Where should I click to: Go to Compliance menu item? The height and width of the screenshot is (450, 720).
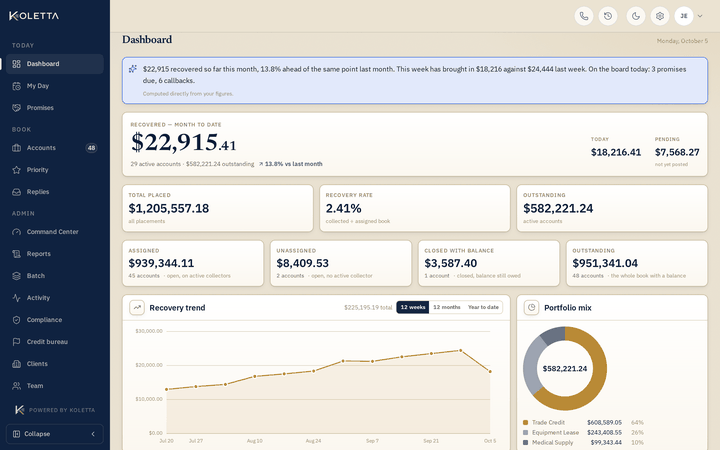[x=55, y=320]
